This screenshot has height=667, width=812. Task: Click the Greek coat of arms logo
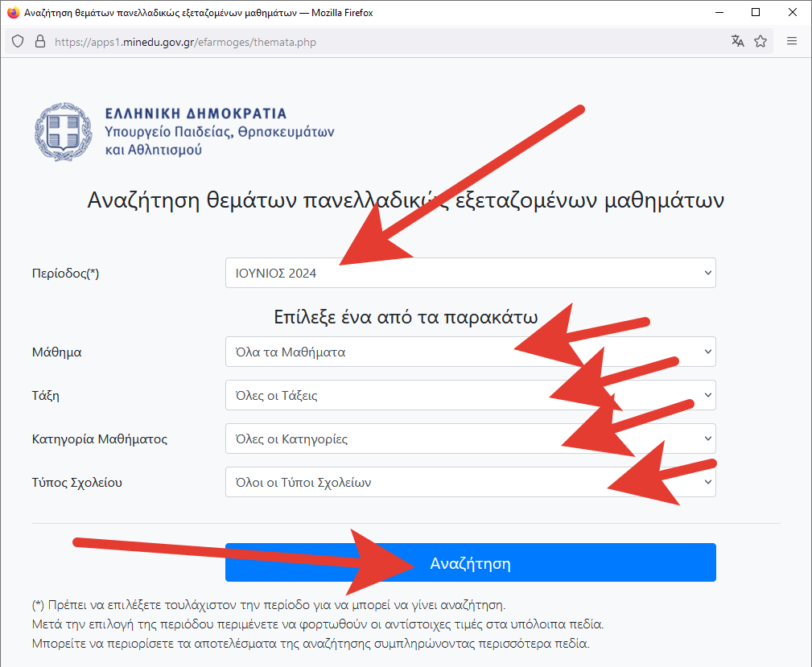(64, 131)
